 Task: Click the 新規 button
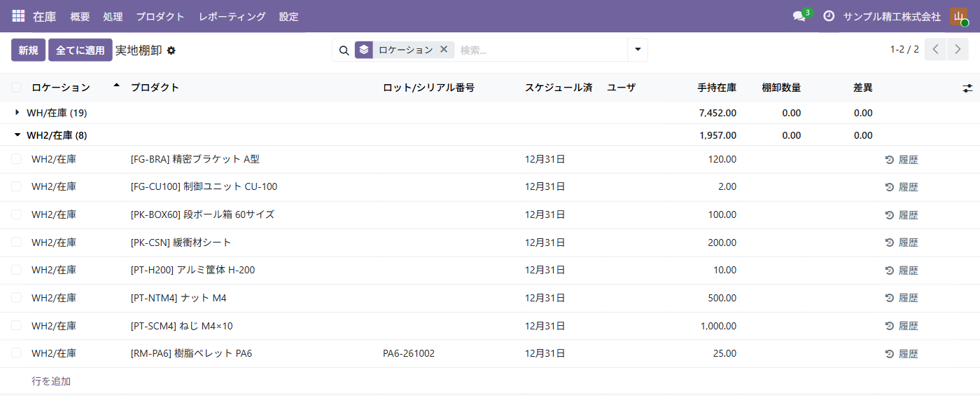click(28, 50)
